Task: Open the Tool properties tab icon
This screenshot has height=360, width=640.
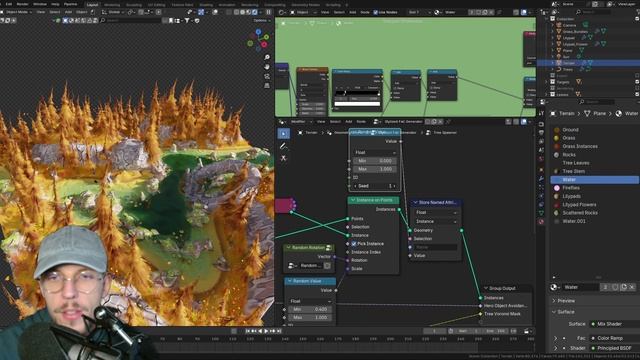Action: [541, 114]
